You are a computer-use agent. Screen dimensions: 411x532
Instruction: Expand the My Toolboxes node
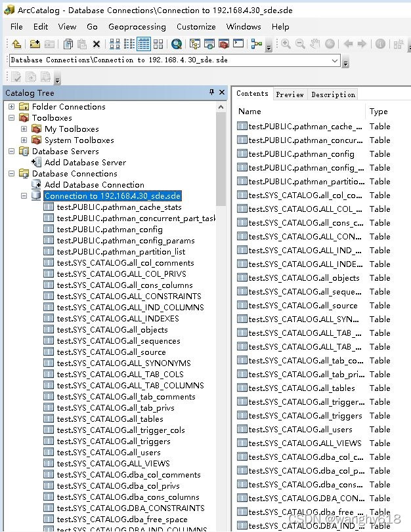pos(24,129)
